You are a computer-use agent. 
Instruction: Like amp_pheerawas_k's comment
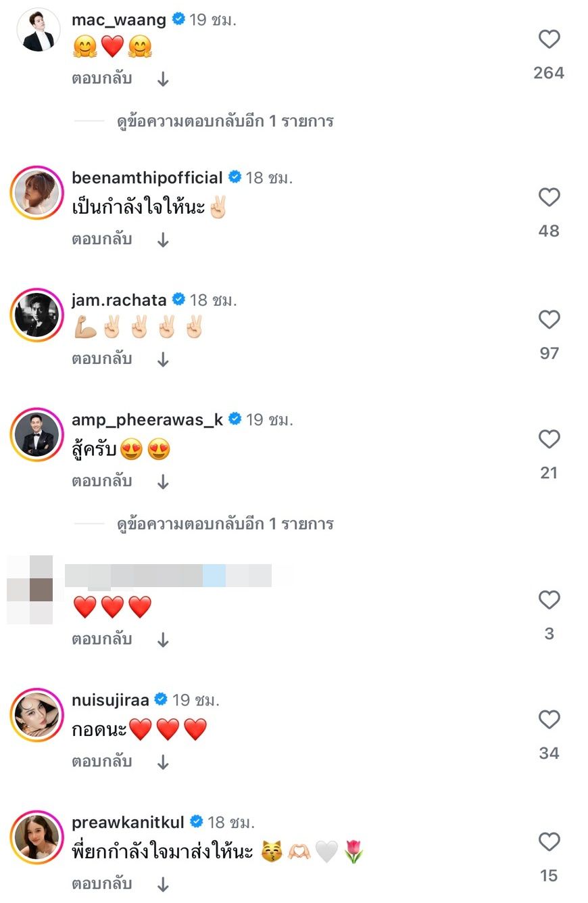(x=549, y=440)
